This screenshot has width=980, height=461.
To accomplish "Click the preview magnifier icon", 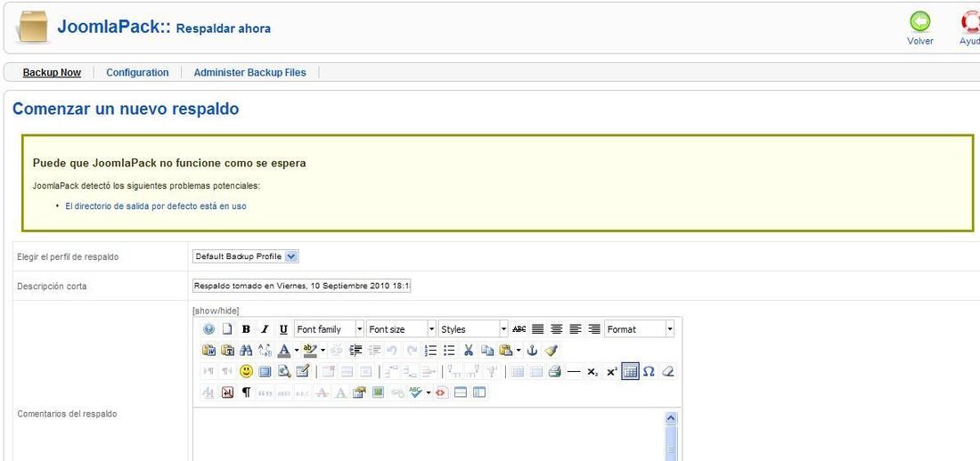I will click(283, 372).
